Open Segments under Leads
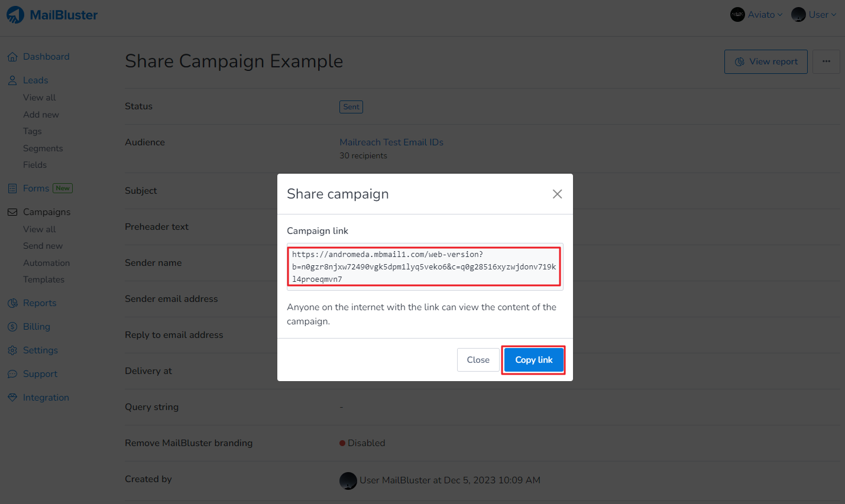This screenshot has width=845, height=504. pos(43,148)
